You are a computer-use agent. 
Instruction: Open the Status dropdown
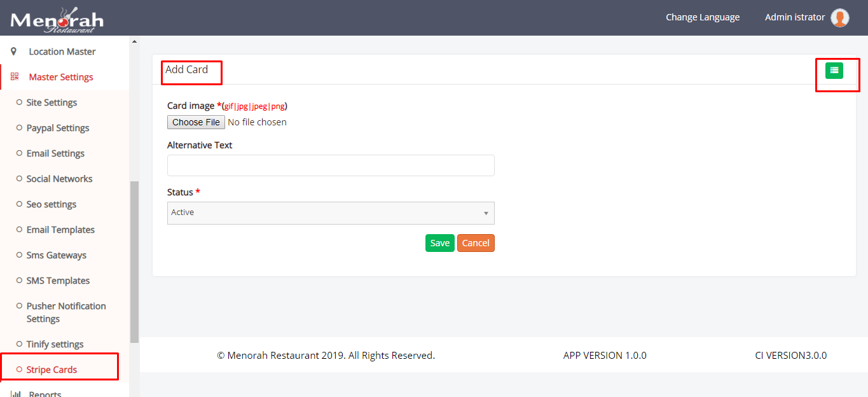(331, 213)
